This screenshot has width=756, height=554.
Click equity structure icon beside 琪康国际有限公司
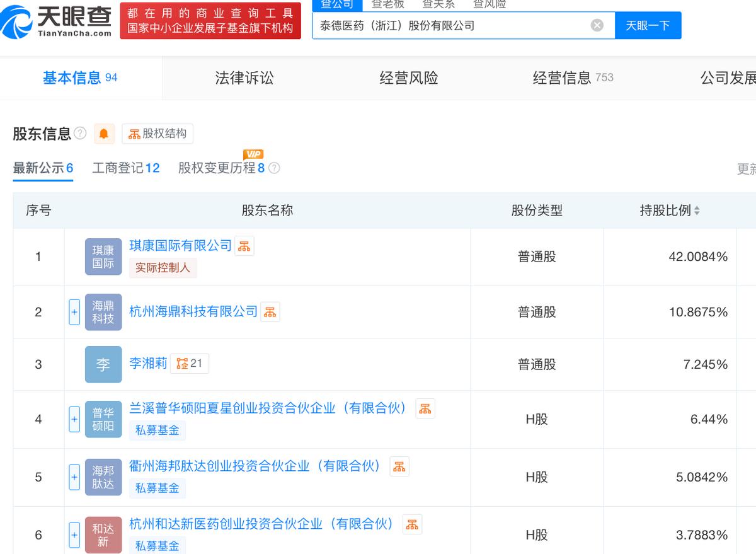pyautogui.click(x=244, y=246)
